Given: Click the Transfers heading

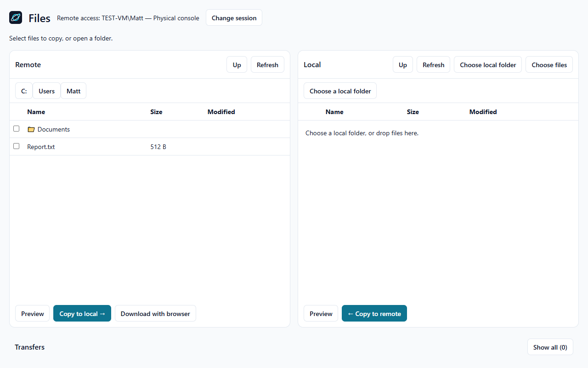Looking at the screenshot, I should (x=30, y=347).
